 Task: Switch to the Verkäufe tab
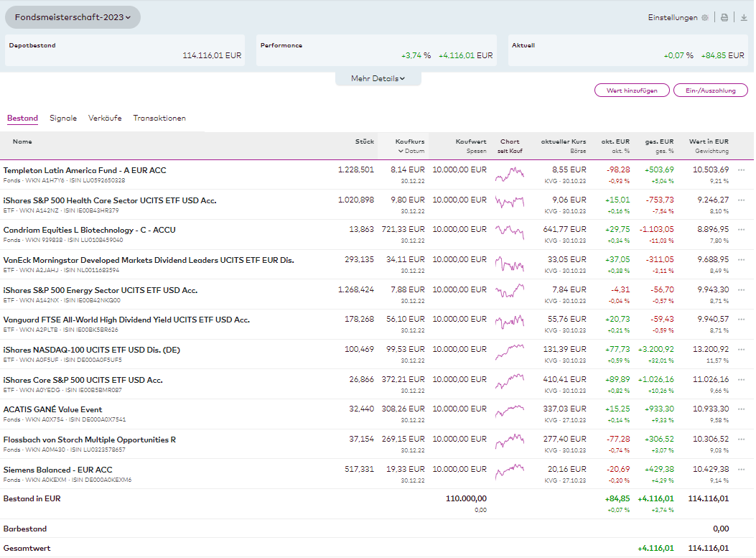pyautogui.click(x=105, y=118)
